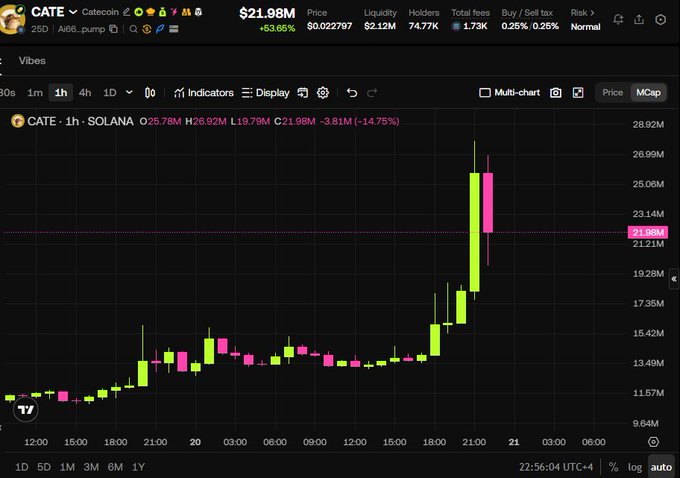Toggle percent scale on price axis

click(613, 467)
